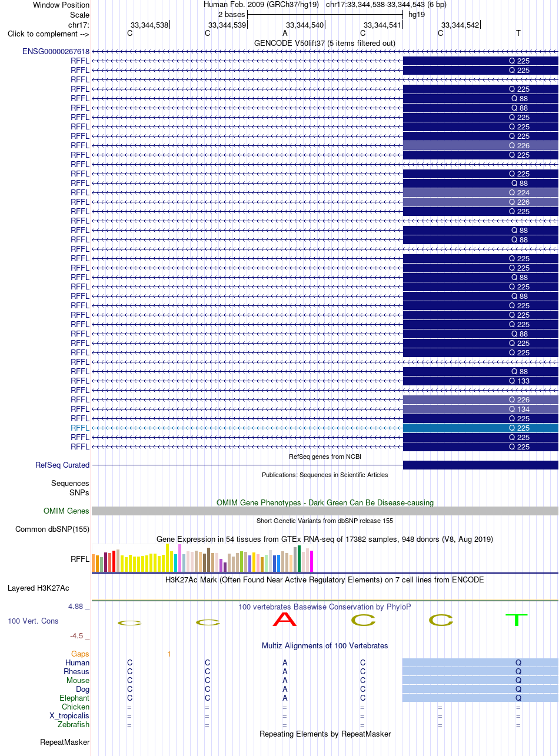Click the gray OMIM Genes bar

(325, 511)
